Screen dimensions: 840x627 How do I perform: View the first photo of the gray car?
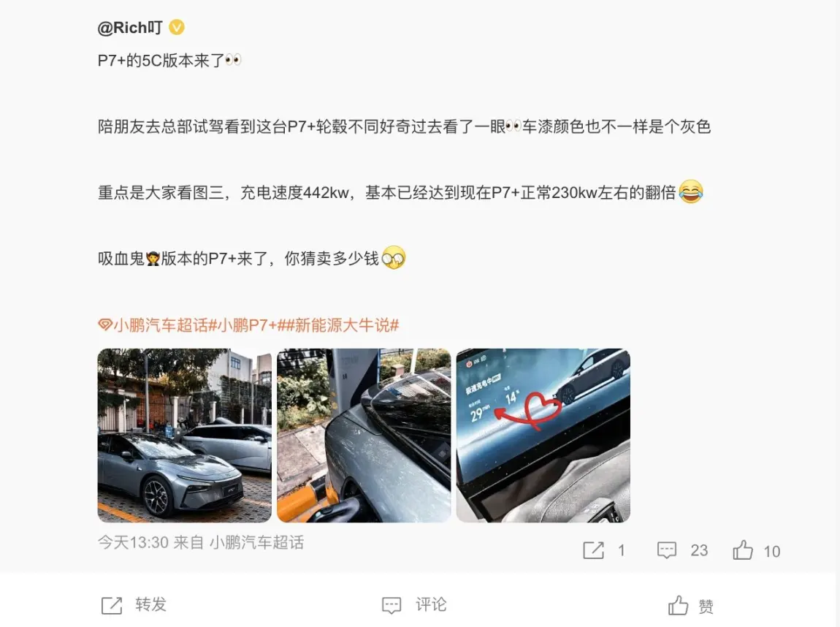point(184,435)
